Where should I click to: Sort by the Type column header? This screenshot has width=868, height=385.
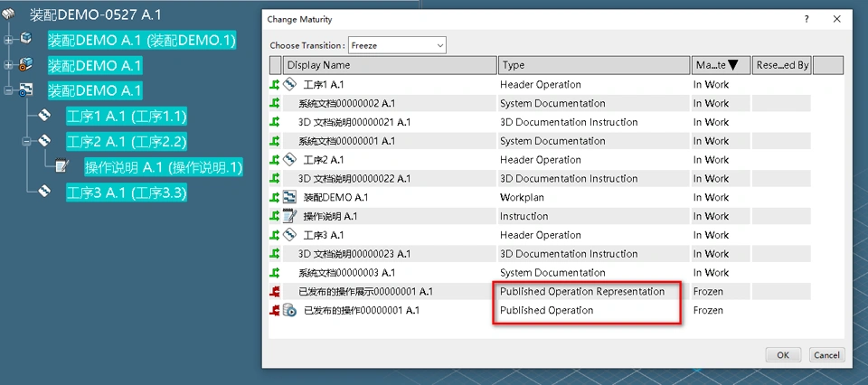click(594, 65)
